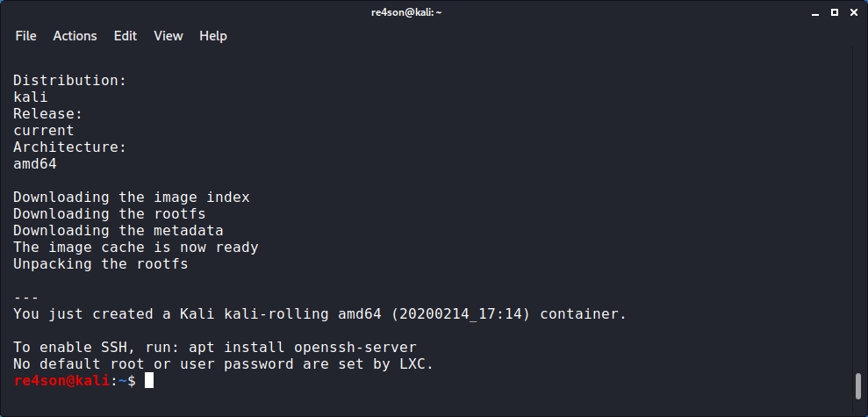Open the View menu
The width and height of the screenshot is (868, 417).
pyautogui.click(x=169, y=36)
